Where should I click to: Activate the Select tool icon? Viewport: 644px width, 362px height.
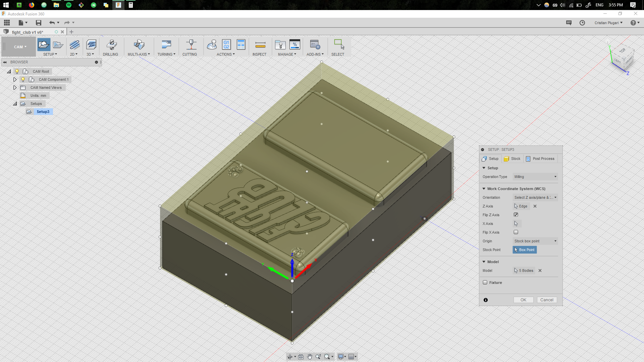tap(339, 45)
